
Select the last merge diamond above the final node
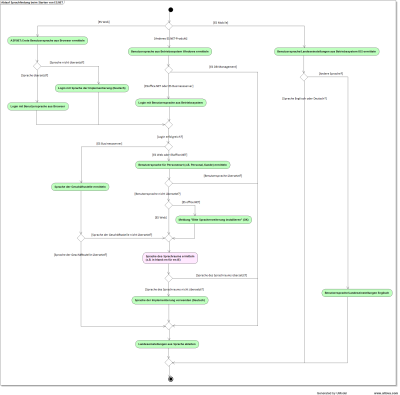(x=169, y=362)
